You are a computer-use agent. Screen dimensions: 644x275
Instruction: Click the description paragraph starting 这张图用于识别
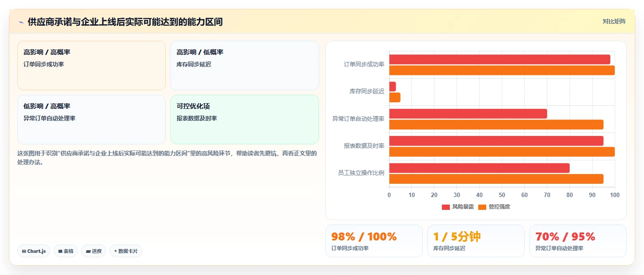pyautogui.click(x=168, y=158)
